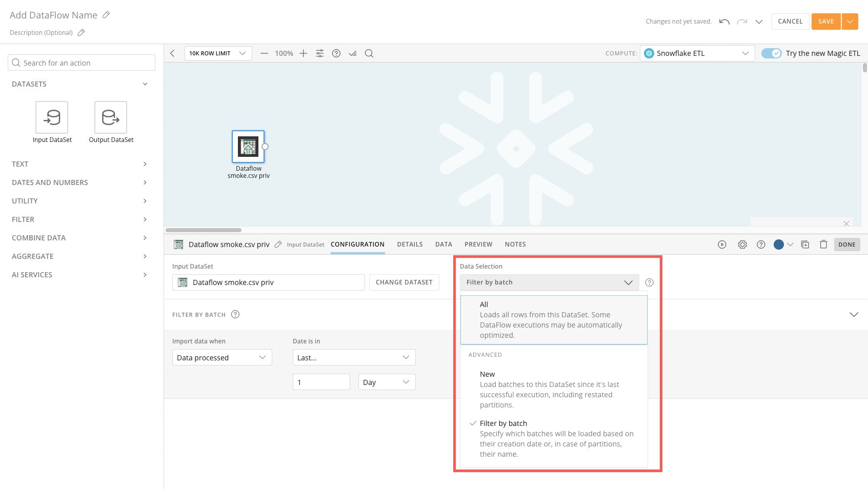
Task: Choose the Filter by batch option
Action: tap(554, 439)
